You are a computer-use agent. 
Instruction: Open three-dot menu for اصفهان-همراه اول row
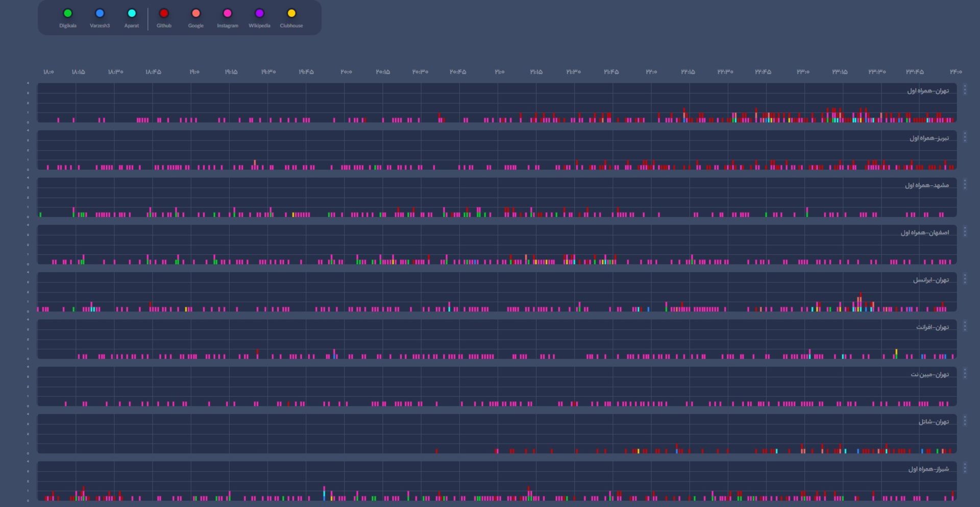click(965, 232)
